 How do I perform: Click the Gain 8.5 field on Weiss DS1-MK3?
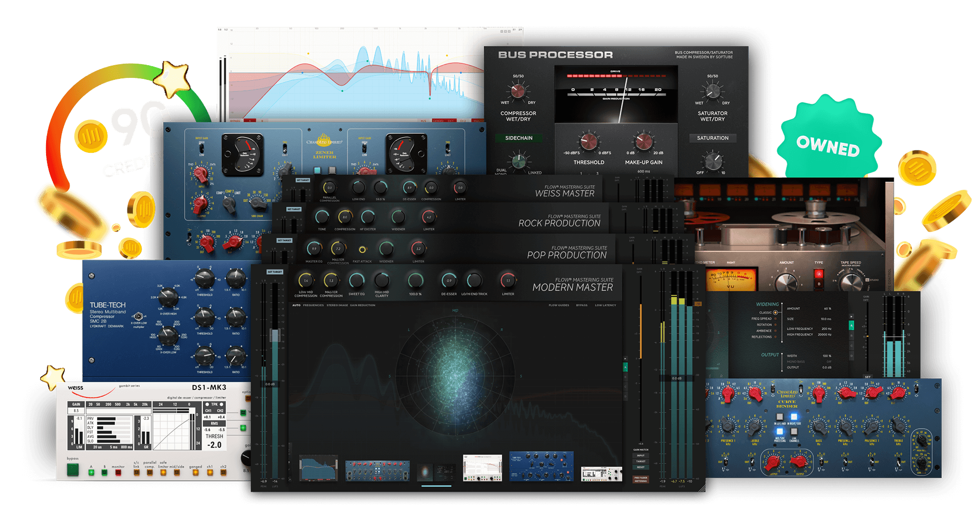[x=76, y=411]
